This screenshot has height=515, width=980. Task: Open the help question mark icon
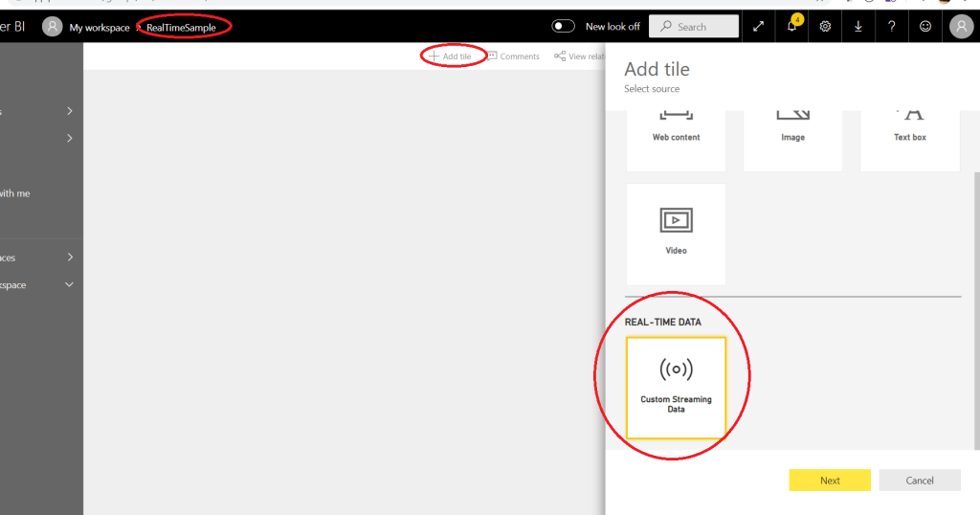(892, 27)
